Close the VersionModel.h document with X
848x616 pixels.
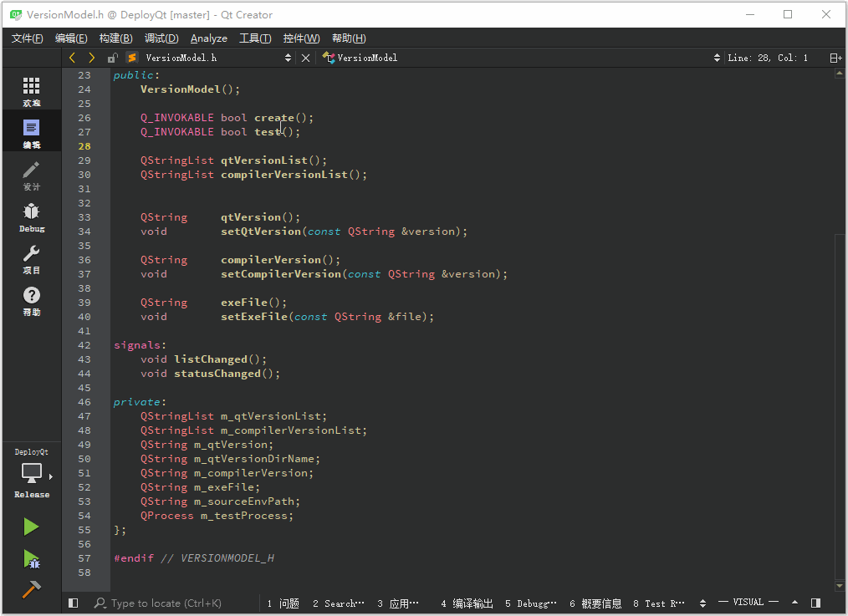[x=305, y=58]
